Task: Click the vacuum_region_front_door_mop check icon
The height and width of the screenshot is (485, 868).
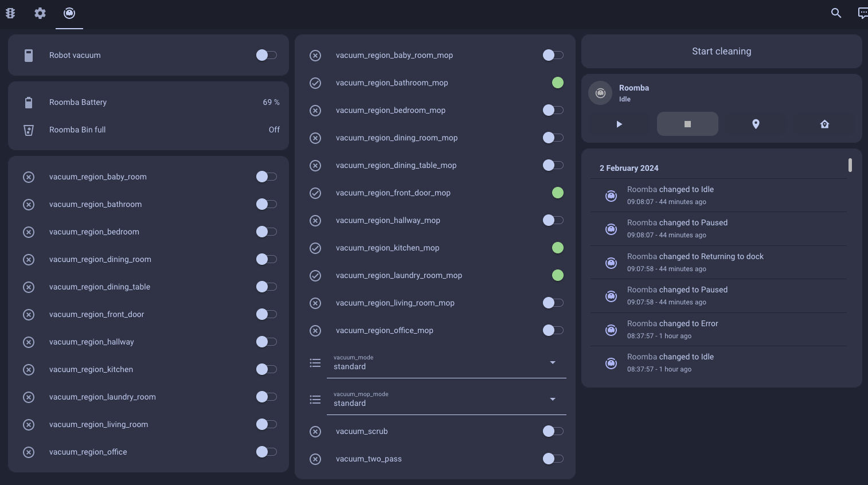Action: tap(315, 193)
